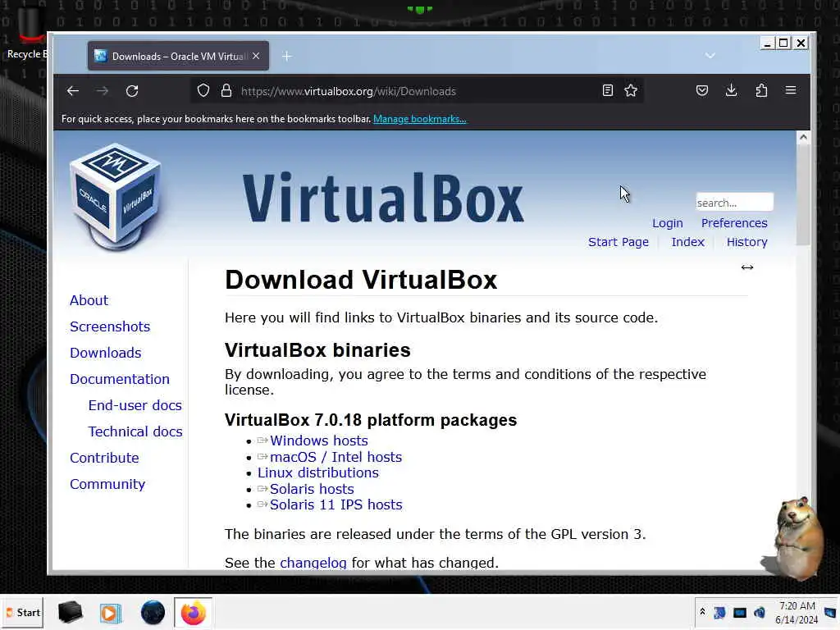Select the Recycle Bin desktop icon
The image size is (840, 630).
(27, 32)
